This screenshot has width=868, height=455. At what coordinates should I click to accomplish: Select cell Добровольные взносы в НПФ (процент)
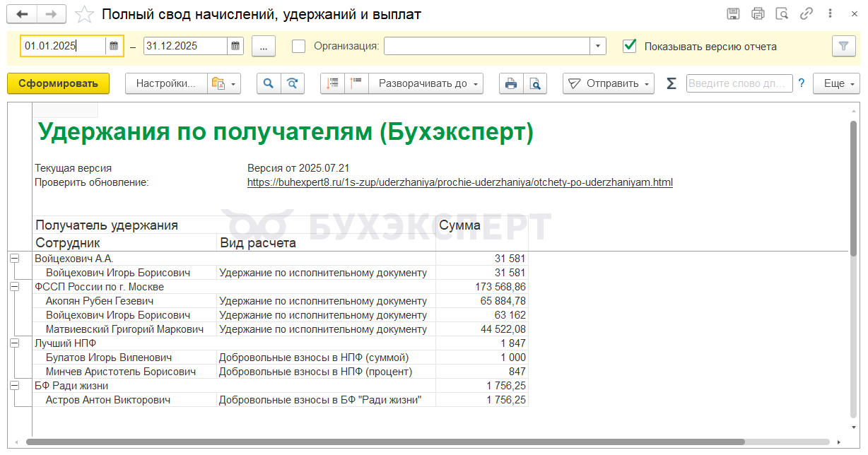point(327,372)
